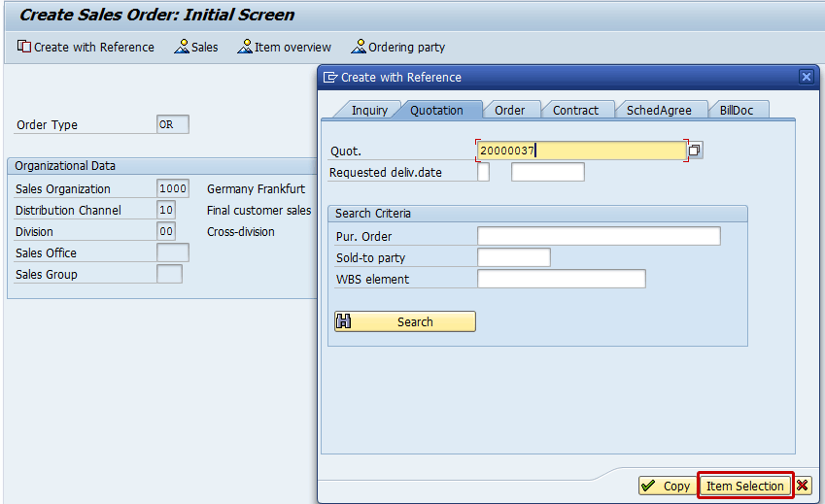Click the 'Final customer sales' text

tap(258, 210)
